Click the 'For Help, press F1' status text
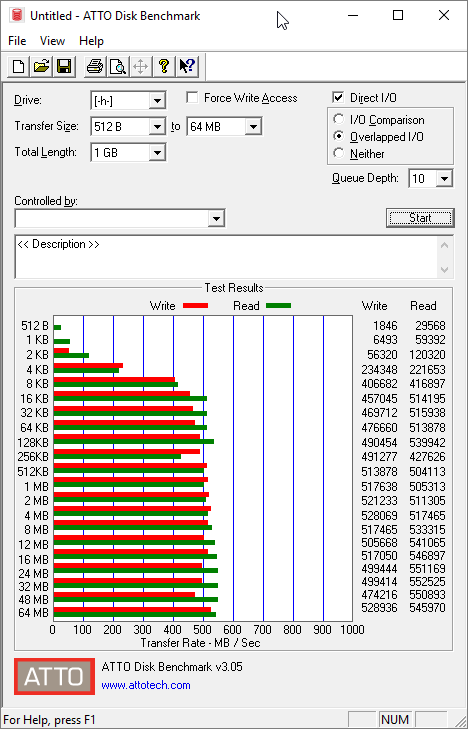Screen dimensions: 468x729 [x=49, y=720]
